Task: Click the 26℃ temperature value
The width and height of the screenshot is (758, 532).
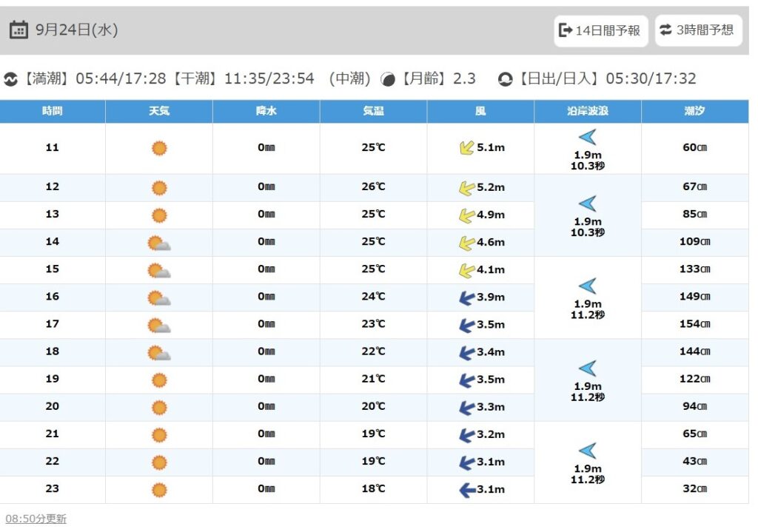Action: (373, 186)
